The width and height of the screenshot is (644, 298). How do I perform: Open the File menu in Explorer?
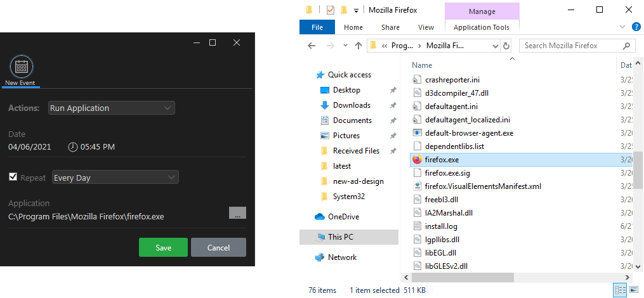317,27
